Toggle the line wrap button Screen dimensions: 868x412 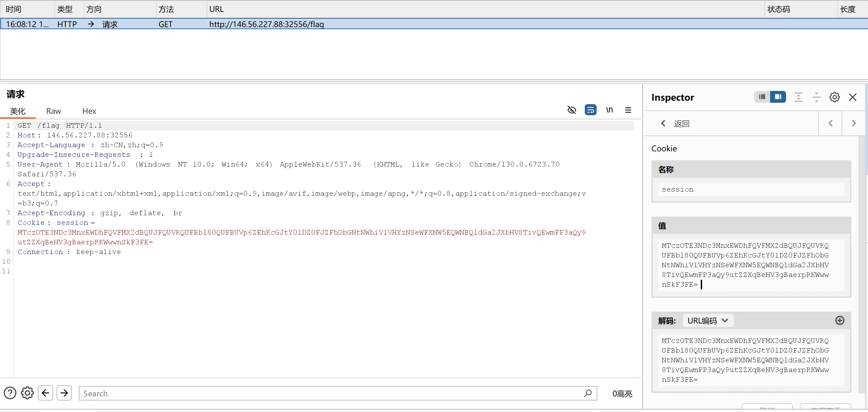click(x=590, y=110)
